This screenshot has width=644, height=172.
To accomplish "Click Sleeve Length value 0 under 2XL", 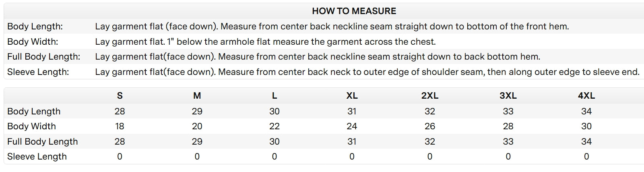I will tap(429, 157).
